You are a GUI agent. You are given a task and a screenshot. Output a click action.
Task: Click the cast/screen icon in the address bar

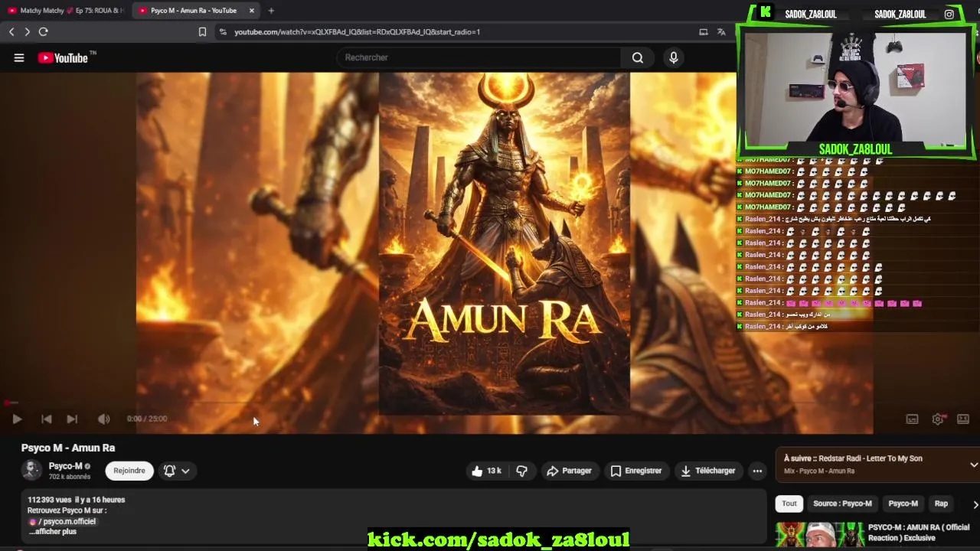703,32
